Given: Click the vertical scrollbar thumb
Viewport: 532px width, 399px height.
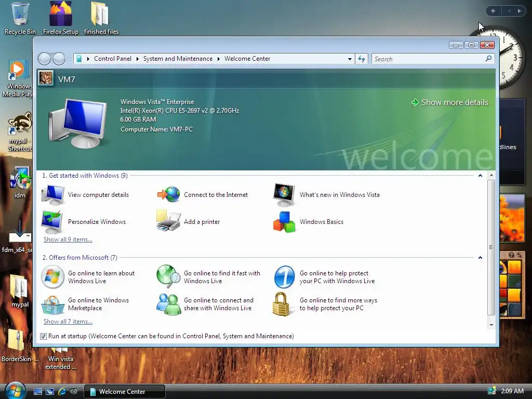Looking at the screenshot, I should (x=491, y=247).
